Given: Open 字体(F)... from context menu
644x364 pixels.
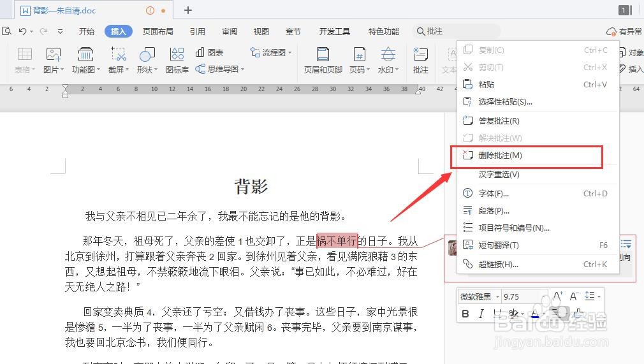Looking at the screenshot, I should 538,194.
